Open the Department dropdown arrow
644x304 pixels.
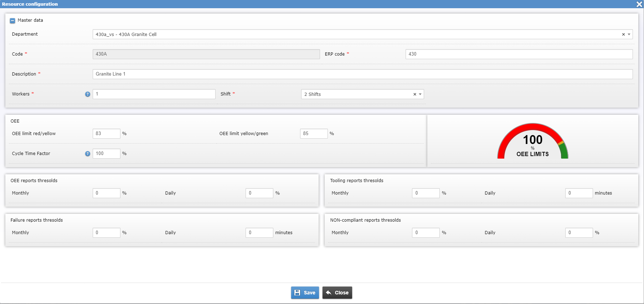click(x=629, y=35)
